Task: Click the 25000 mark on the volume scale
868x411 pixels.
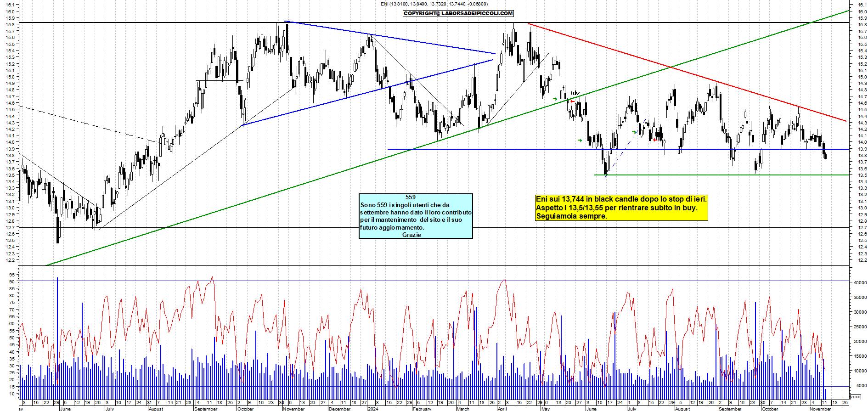Action: pos(860,327)
